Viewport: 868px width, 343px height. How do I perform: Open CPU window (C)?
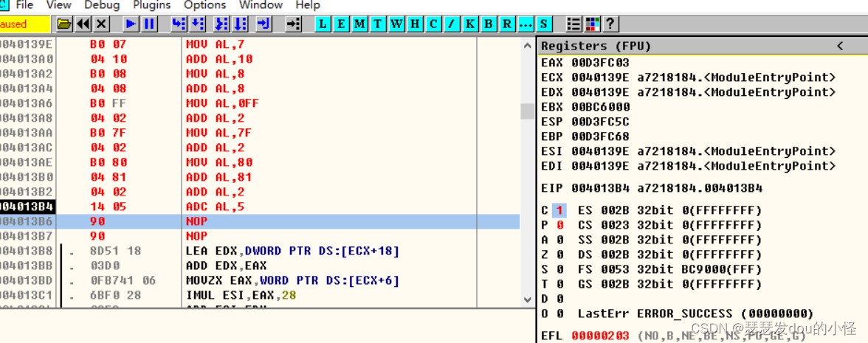point(433,24)
